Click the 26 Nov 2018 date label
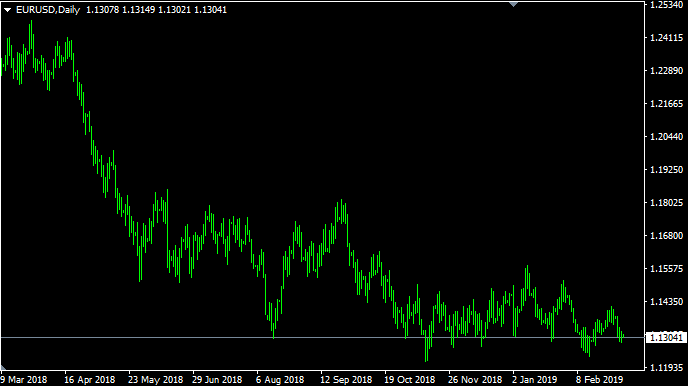 (x=475, y=379)
